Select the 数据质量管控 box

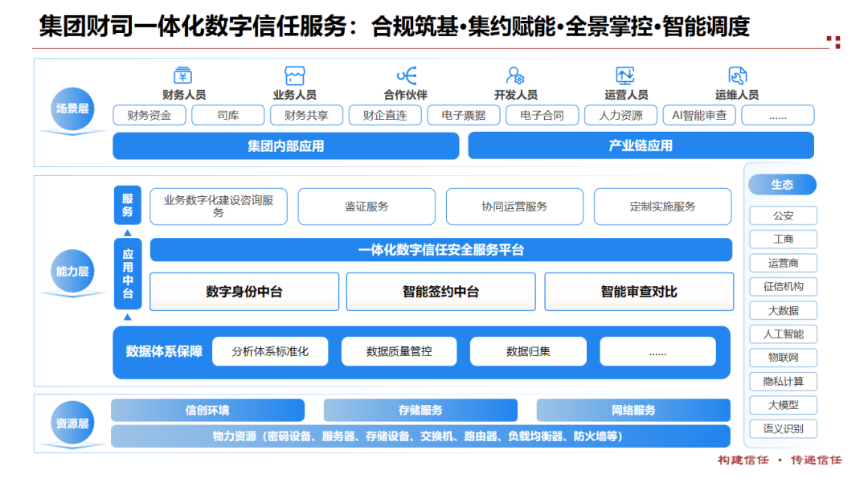click(x=399, y=352)
